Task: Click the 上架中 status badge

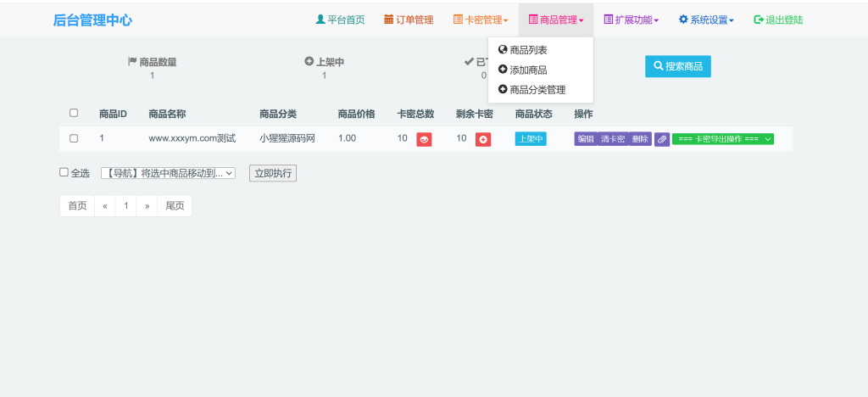Action: 531,139
